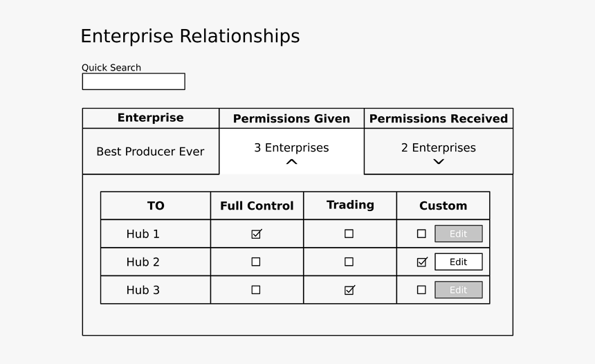Enable Custom permission for Hub 3
The width and height of the screenshot is (595, 364).
click(x=421, y=290)
